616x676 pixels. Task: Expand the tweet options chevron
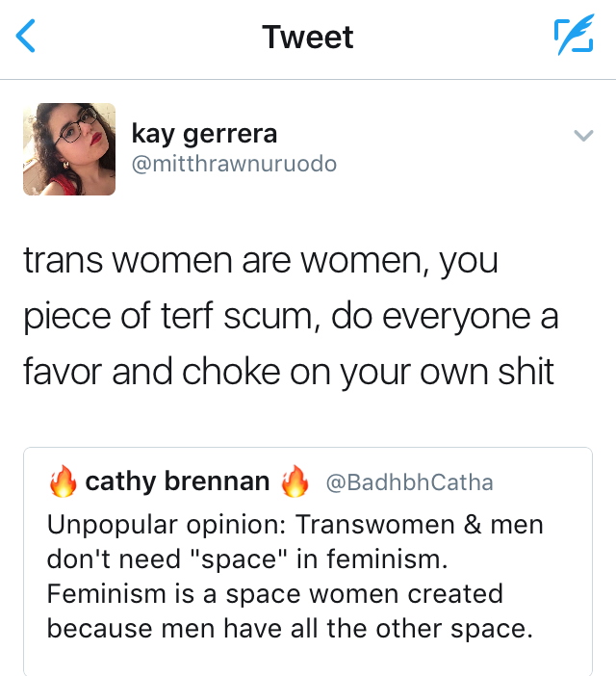(x=583, y=136)
